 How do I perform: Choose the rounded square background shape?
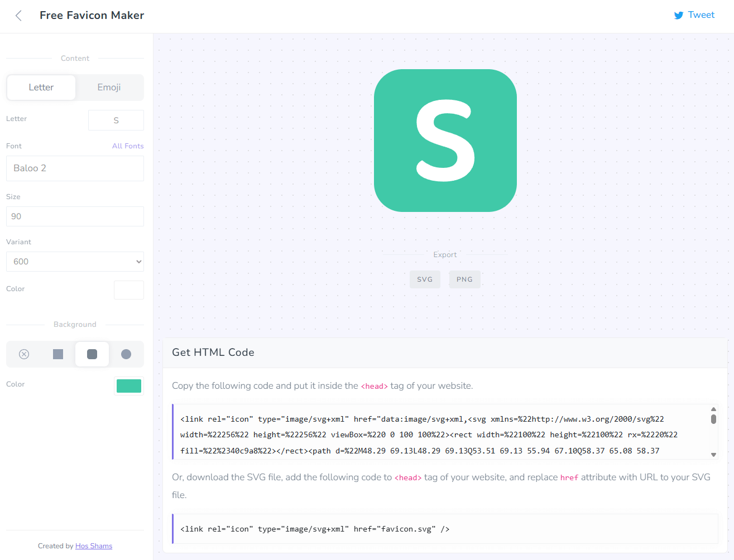point(92,354)
